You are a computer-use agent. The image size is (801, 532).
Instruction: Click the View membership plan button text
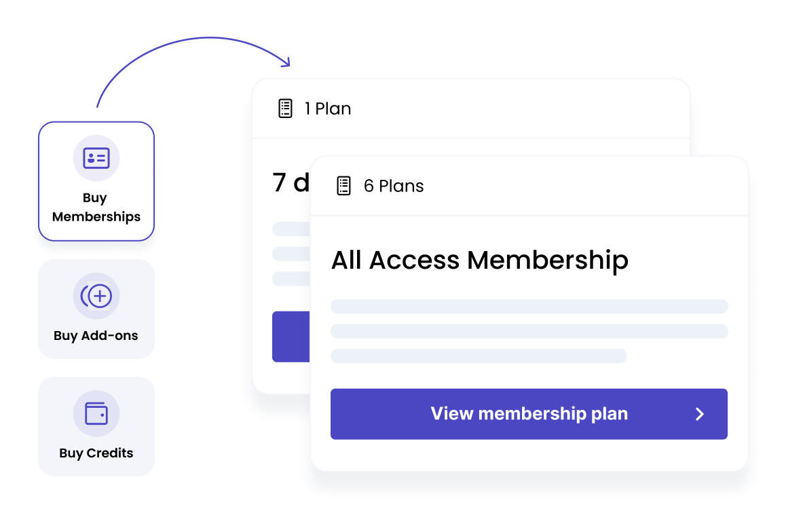[x=529, y=414]
